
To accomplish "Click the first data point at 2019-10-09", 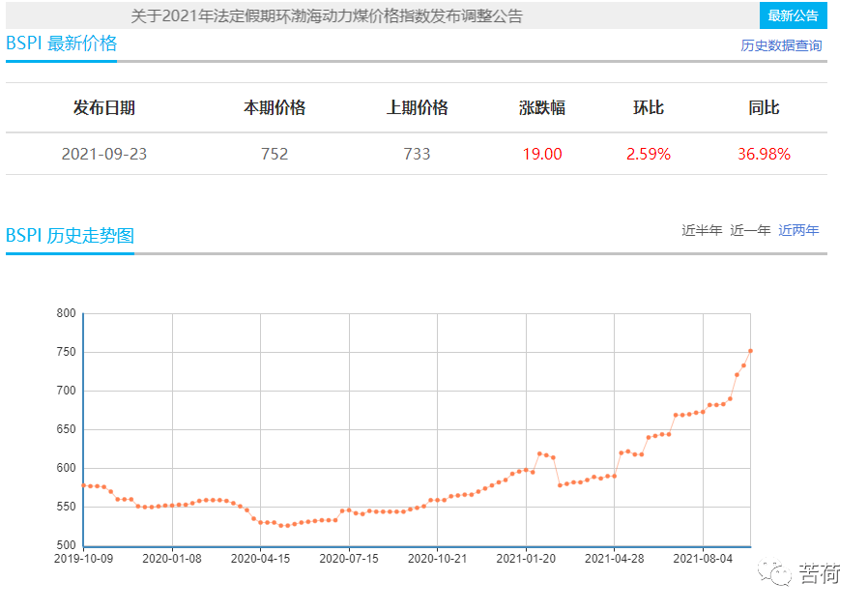I will 83,485.
